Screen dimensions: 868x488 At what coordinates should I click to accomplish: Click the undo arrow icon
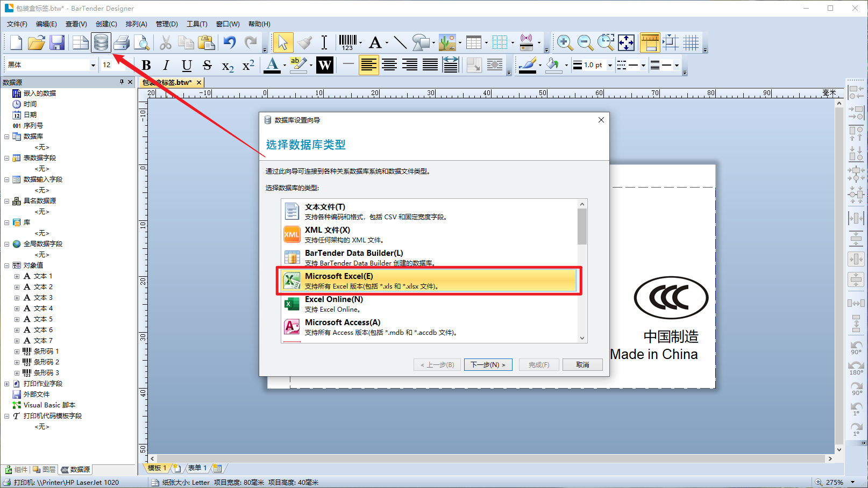[230, 42]
